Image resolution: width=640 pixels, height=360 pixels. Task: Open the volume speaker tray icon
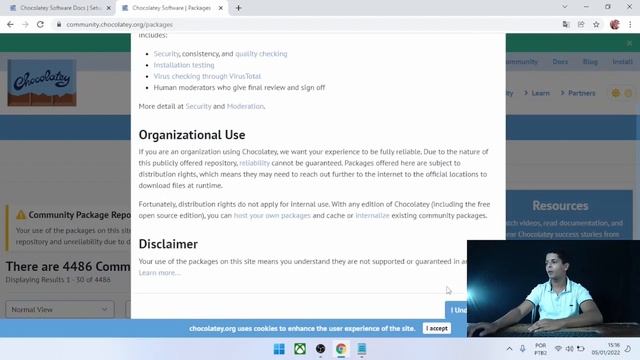pyautogui.click(x=569, y=349)
